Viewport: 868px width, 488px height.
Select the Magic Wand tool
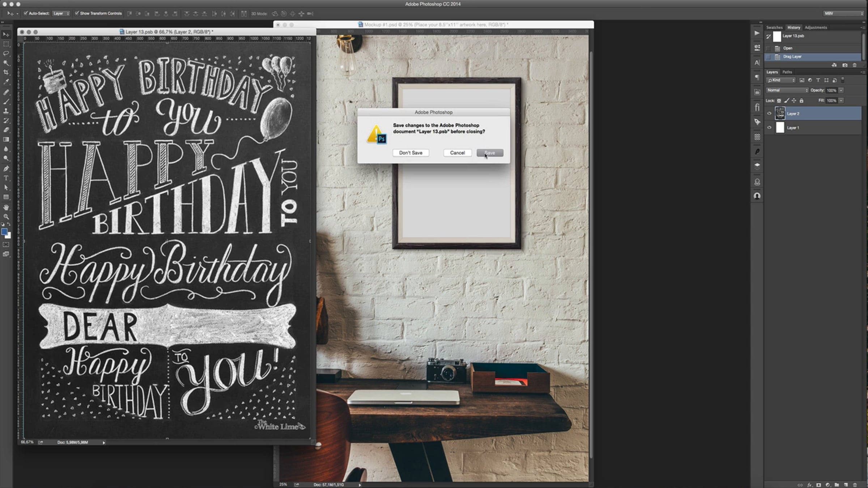point(6,63)
